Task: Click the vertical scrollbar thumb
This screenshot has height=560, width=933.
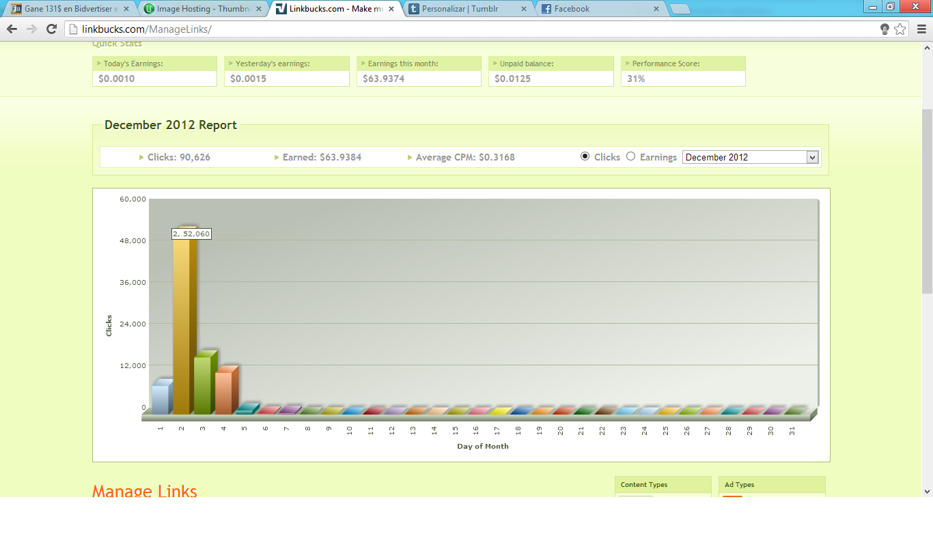Action: 927,200
